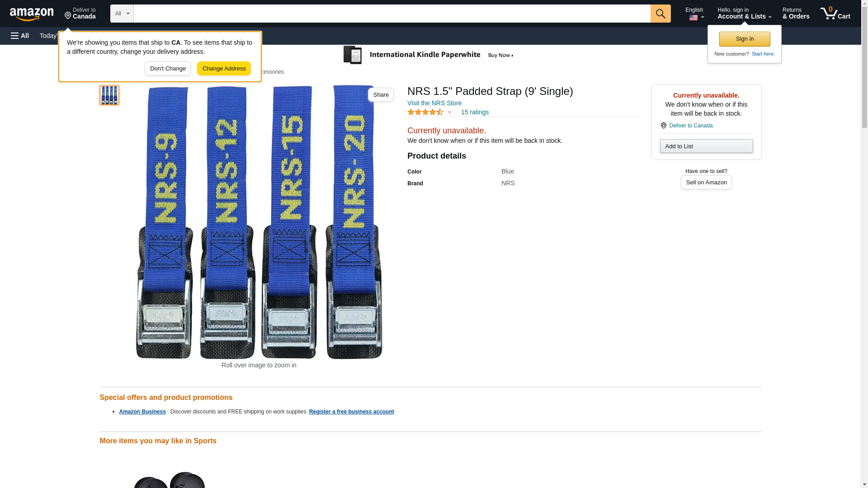The width and height of the screenshot is (868, 488).
Task: Click the US flag language icon
Action: pyautogui.click(x=693, y=18)
